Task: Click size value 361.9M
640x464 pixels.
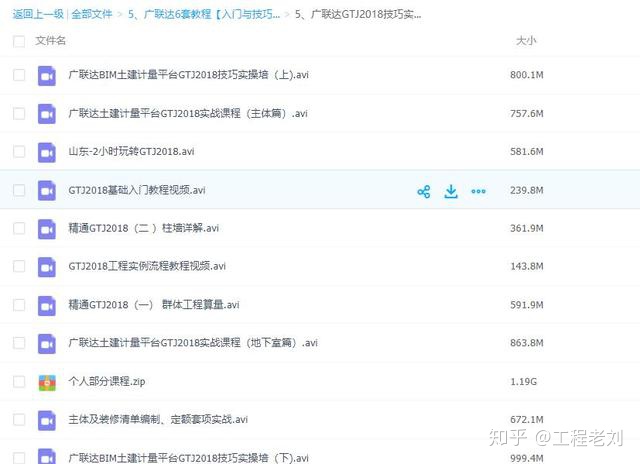Action: (527, 228)
